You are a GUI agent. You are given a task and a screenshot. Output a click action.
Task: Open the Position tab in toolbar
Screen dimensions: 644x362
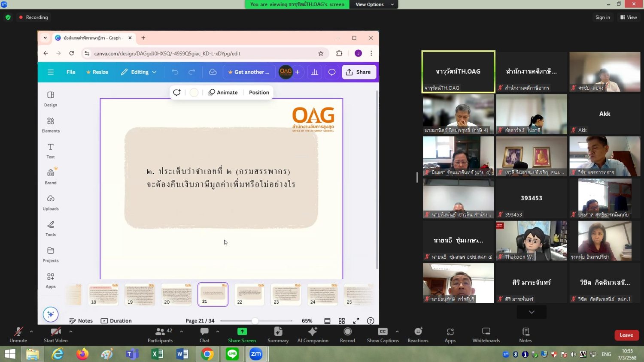pyautogui.click(x=259, y=93)
